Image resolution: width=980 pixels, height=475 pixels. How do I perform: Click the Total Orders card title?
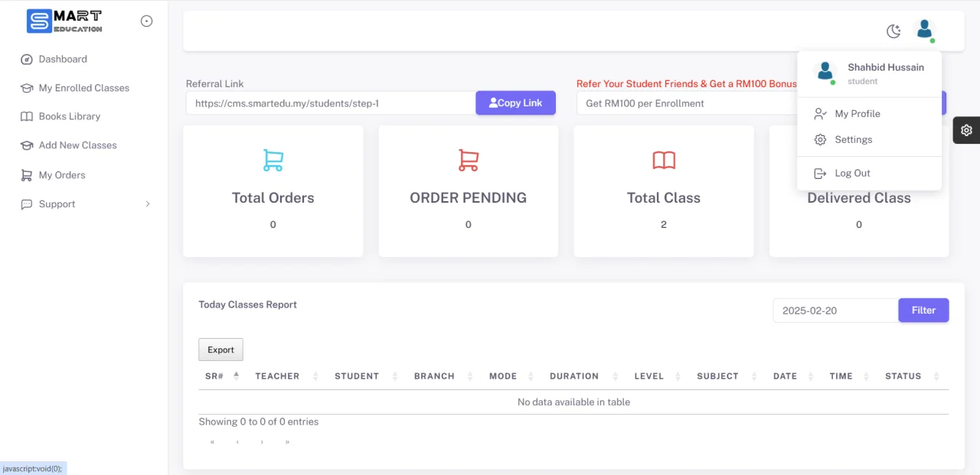click(x=273, y=198)
